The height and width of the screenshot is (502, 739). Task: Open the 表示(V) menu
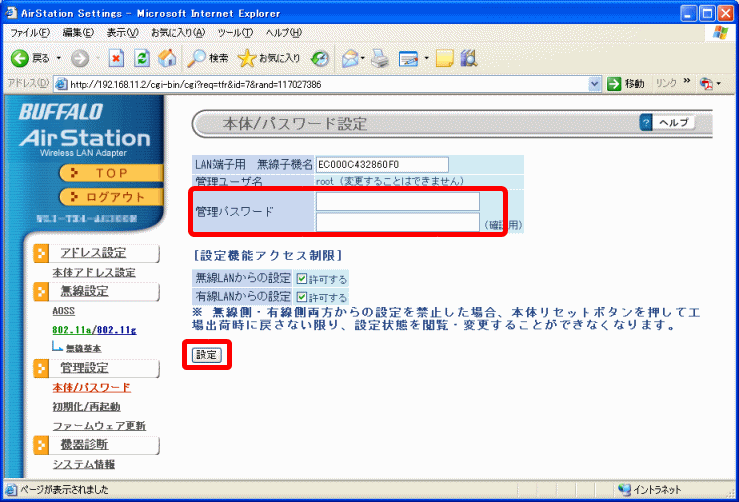click(123, 33)
